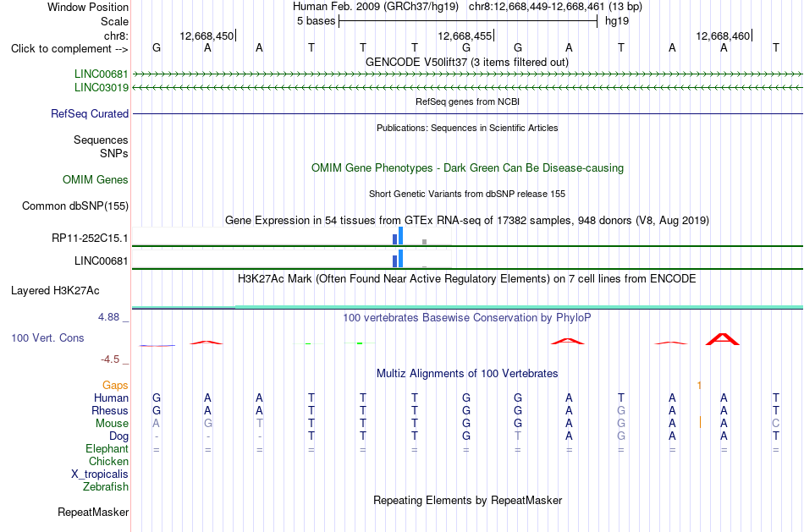
Task: Open the H3K27Ac Mark track title
Action: [x=467, y=279]
